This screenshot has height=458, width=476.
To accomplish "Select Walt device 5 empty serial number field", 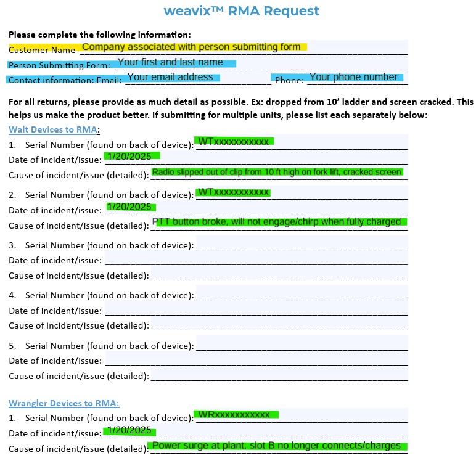I will click(302, 343).
